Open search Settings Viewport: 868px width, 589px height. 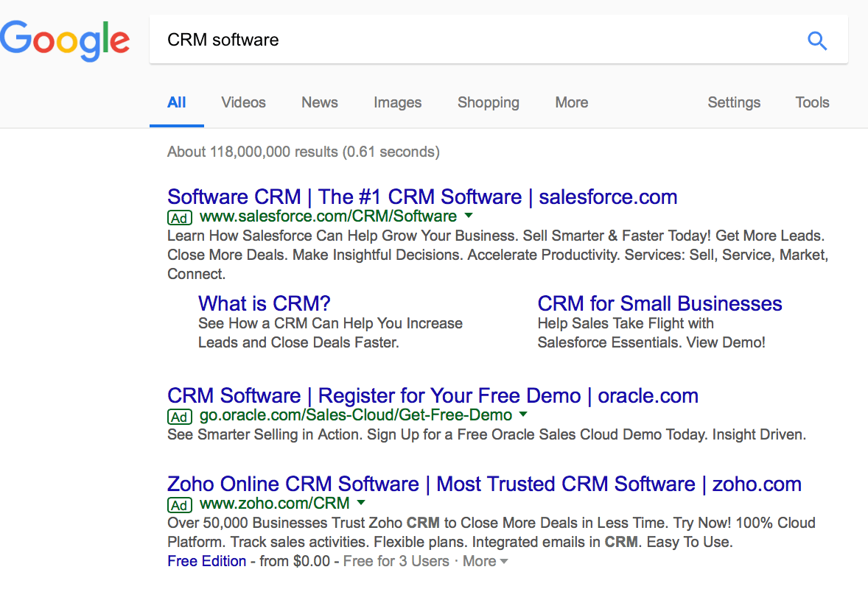734,102
